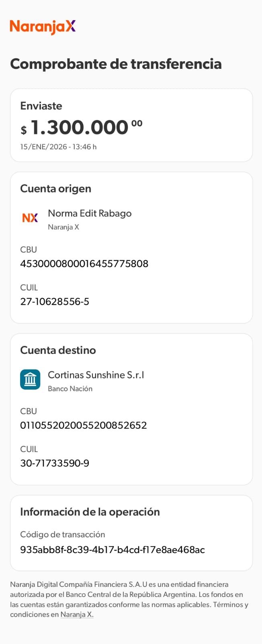Select the Comprobante de transferencia heading
Viewport: 262px width, 644px height.
coord(116,64)
